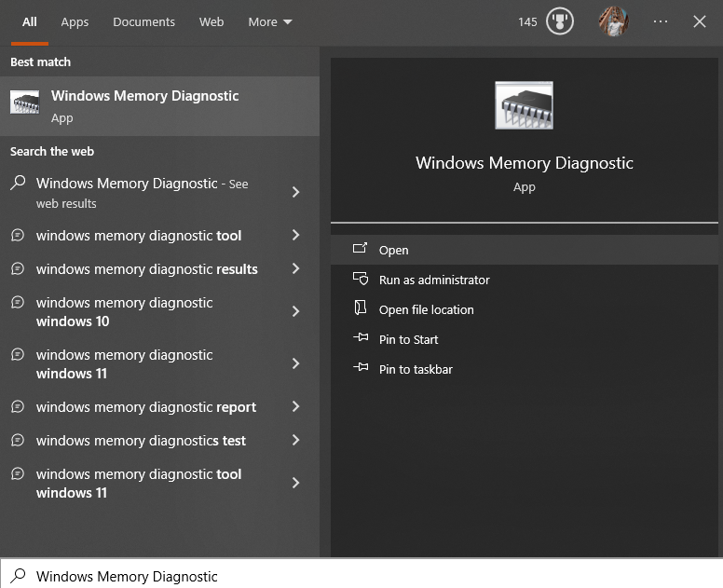Switch to the Documents tab
The width and height of the screenshot is (723, 588).
pos(143,21)
